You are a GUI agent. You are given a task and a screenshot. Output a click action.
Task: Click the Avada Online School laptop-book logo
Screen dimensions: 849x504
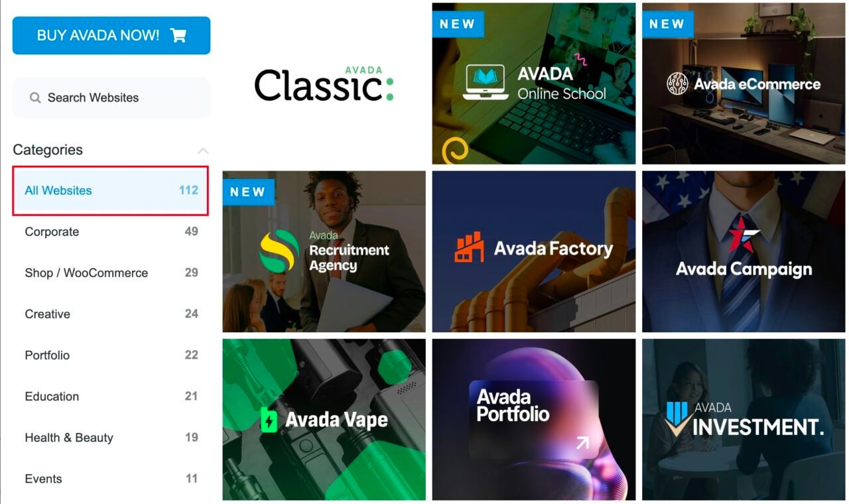pyautogui.click(x=486, y=82)
